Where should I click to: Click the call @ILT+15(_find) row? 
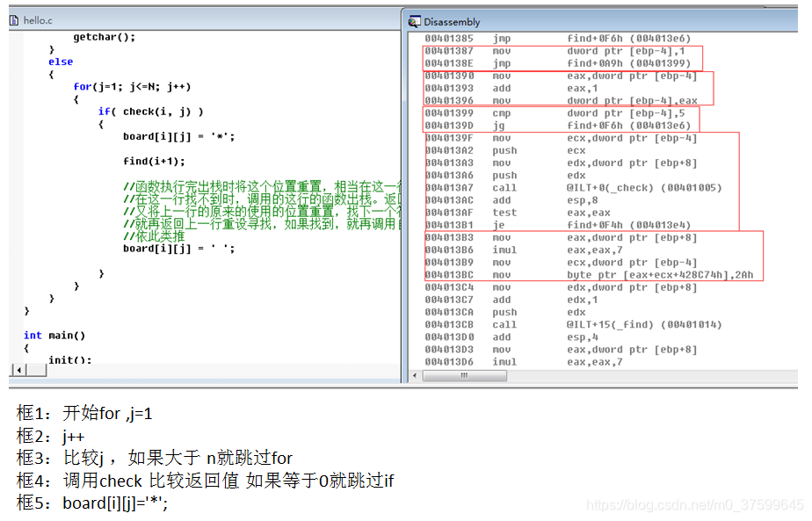[x=573, y=324]
